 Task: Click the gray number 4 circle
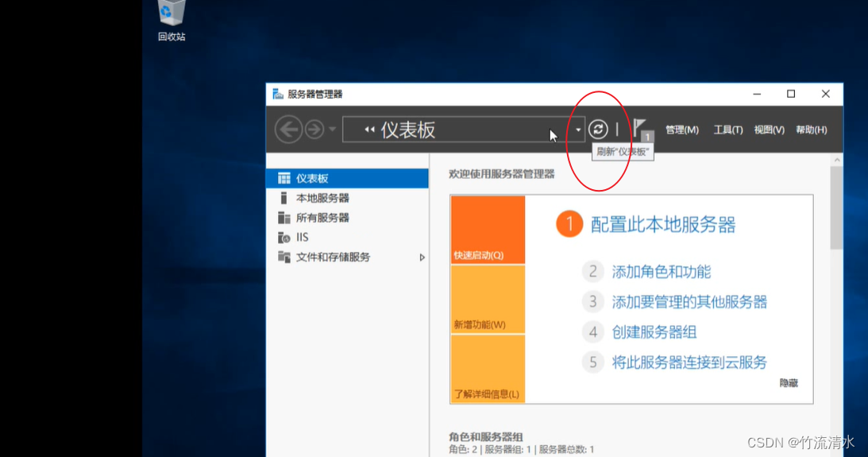pos(593,332)
